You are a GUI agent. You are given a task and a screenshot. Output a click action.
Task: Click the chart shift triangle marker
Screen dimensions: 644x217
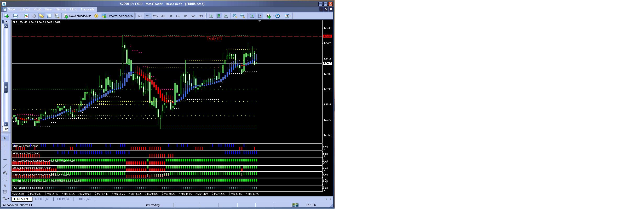[260, 21]
